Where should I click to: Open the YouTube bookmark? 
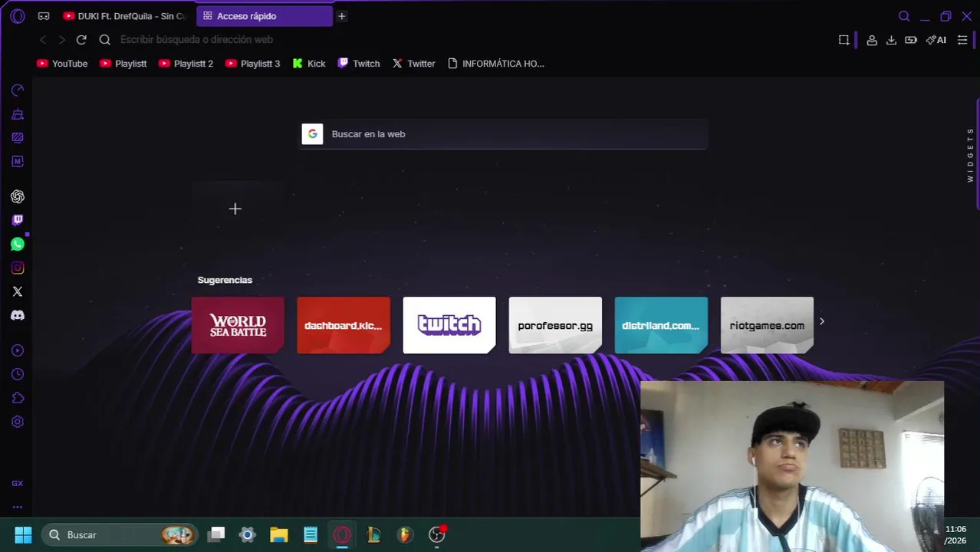pos(62,64)
